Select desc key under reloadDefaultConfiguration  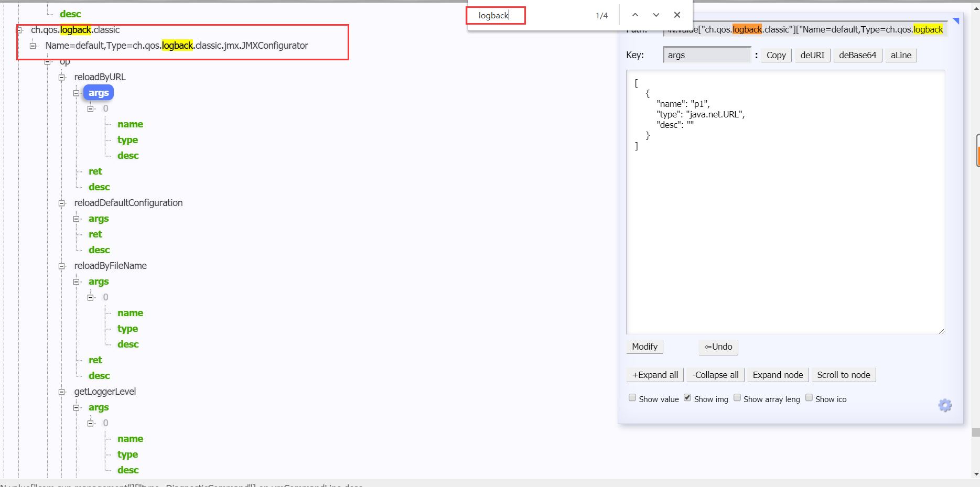pyautogui.click(x=99, y=250)
